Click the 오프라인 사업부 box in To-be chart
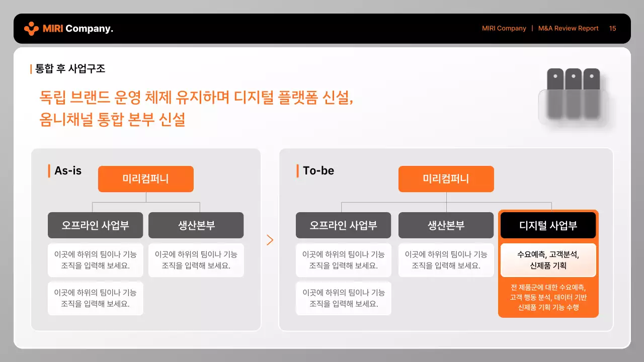Image resolution: width=644 pixels, height=362 pixels. point(343,225)
